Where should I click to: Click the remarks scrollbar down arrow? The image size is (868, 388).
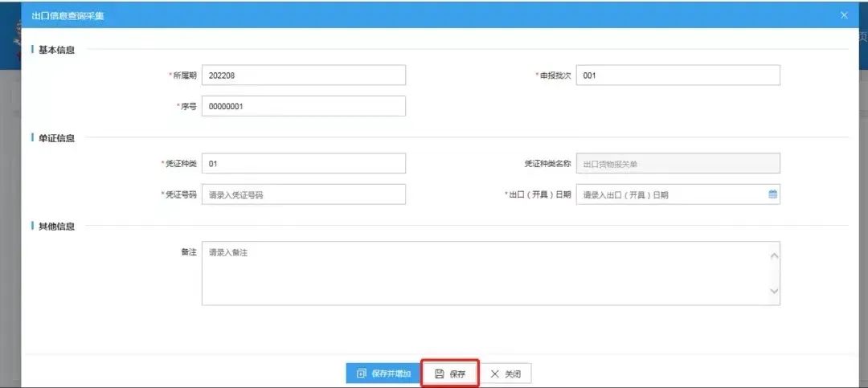click(x=774, y=291)
